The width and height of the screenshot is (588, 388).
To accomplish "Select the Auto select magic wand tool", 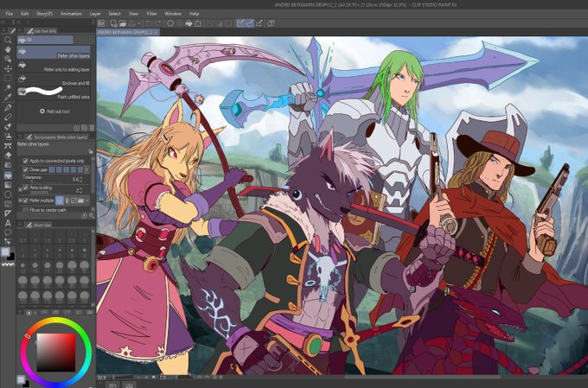I will pos(8,88).
